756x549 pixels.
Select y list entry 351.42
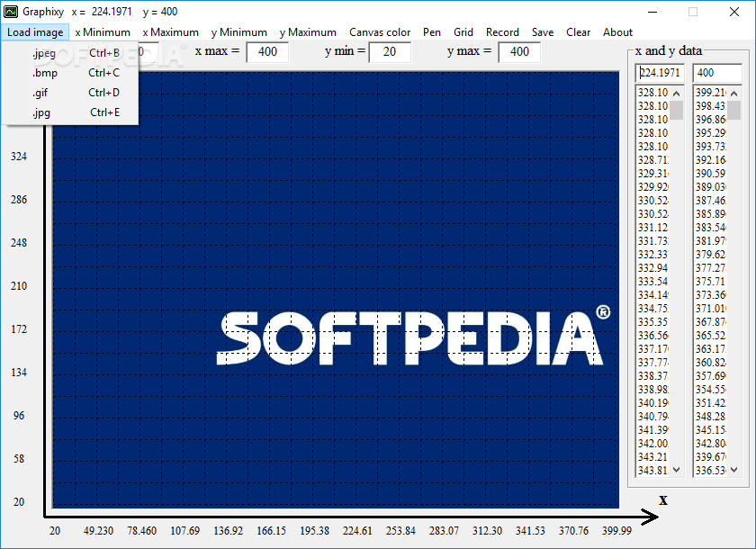pos(711,403)
